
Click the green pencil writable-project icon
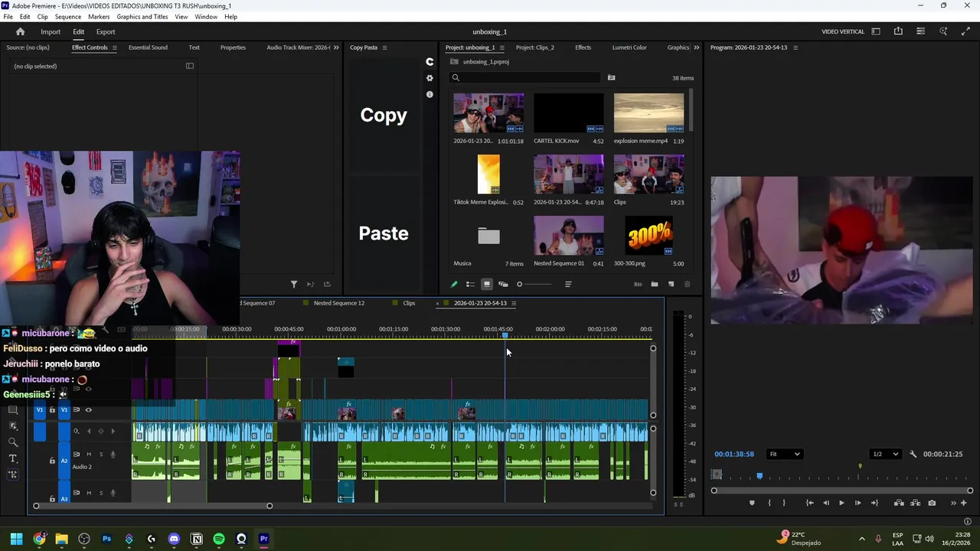[454, 284]
